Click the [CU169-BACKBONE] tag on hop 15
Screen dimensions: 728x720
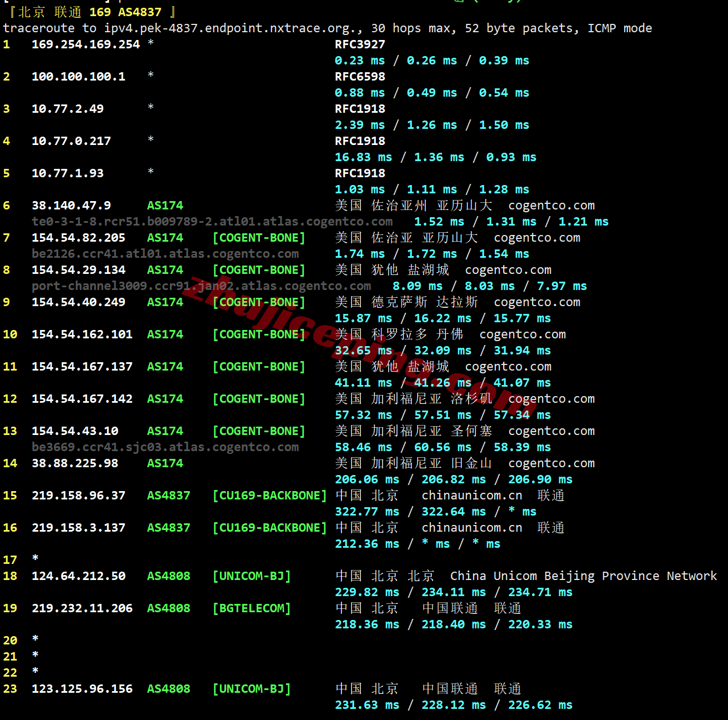[x=270, y=496]
